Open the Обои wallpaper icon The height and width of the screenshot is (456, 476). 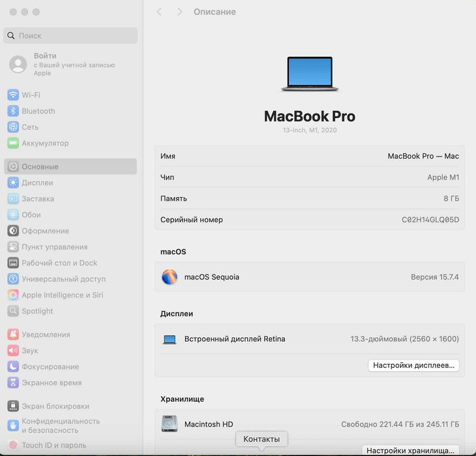(13, 215)
